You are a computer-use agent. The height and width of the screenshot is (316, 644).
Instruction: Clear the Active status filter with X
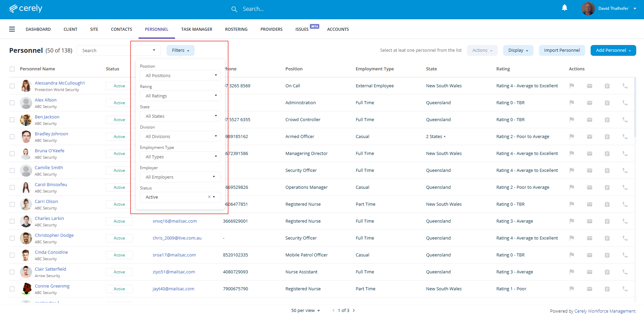pyautogui.click(x=209, y=197)
